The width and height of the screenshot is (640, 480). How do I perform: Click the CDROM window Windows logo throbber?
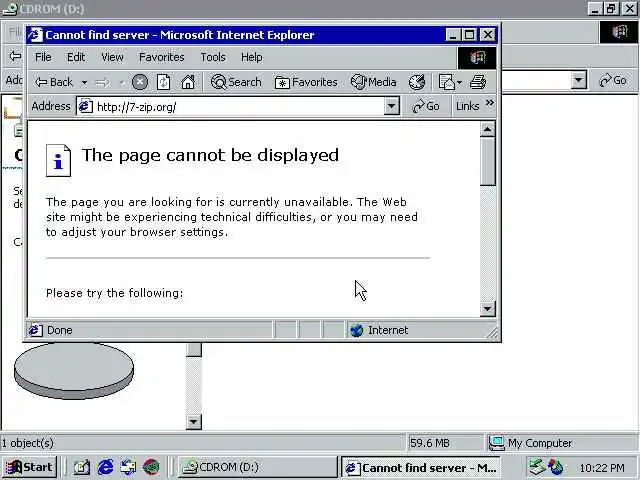click(619, 31)
